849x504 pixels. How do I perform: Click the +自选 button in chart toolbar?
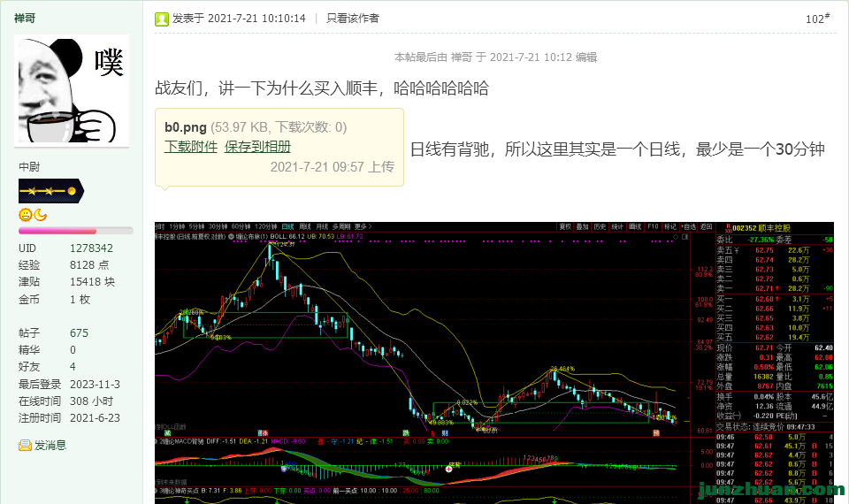pyautogui.click(x=689, y=227)
